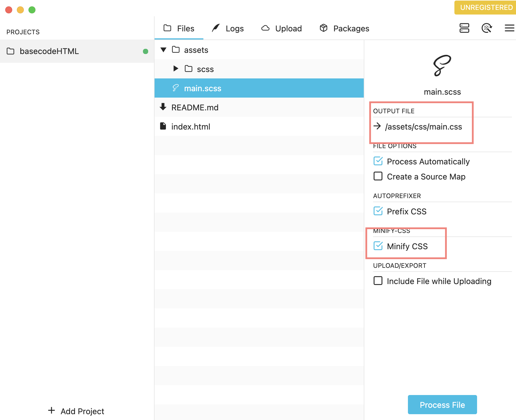This screenshot has height=420, width=516.
Task: Select README.md in file list
Action: pyautogui.click(x=259, y=107)
